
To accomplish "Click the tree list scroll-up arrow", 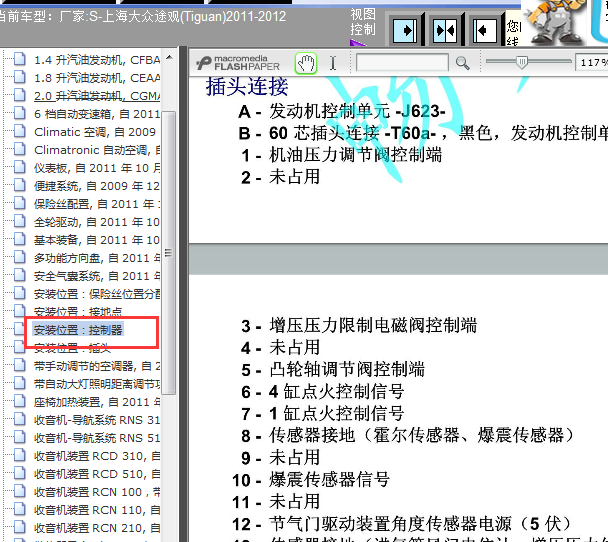I will 169,58.
